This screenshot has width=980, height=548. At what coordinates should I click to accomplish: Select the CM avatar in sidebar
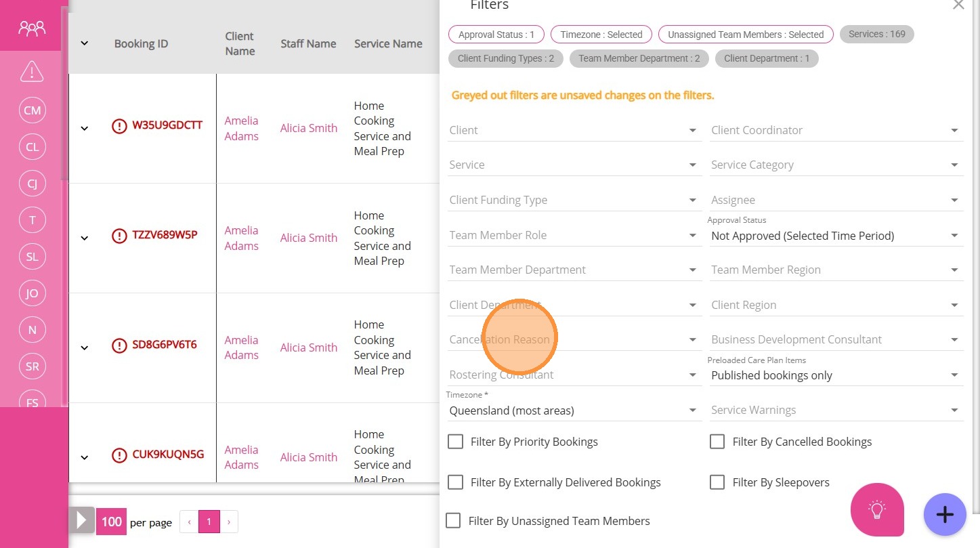[32, 110]
